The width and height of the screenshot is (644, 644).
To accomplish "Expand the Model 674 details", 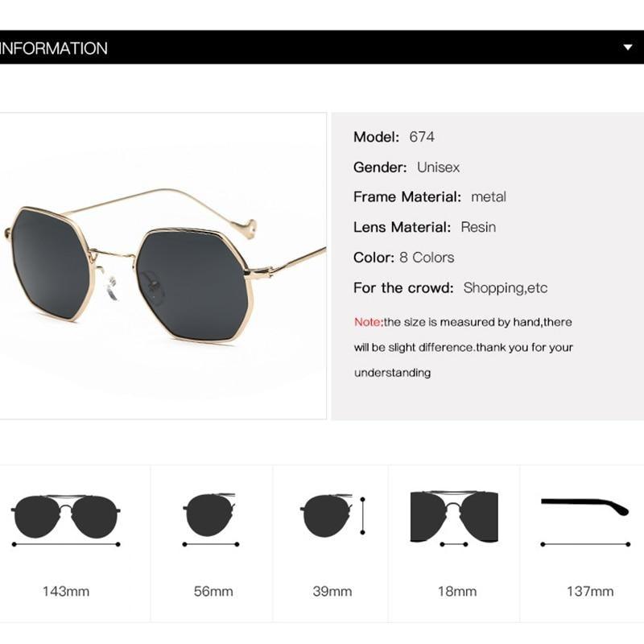I will tap(420, 137).
